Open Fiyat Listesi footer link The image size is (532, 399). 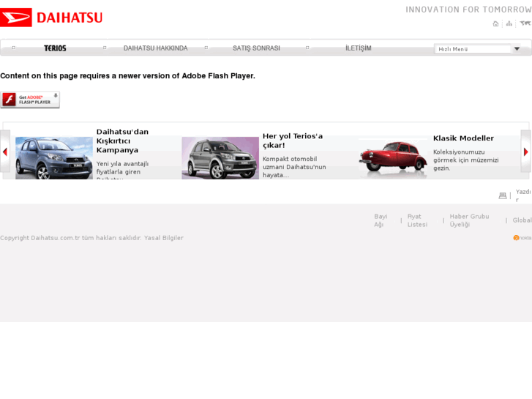tap(417, 220)
